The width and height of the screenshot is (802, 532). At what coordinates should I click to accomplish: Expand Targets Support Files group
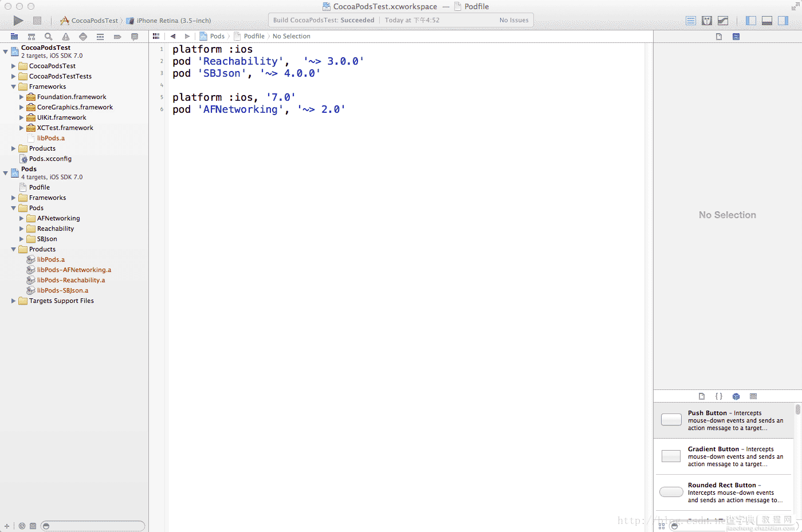(x=14, y=301)
